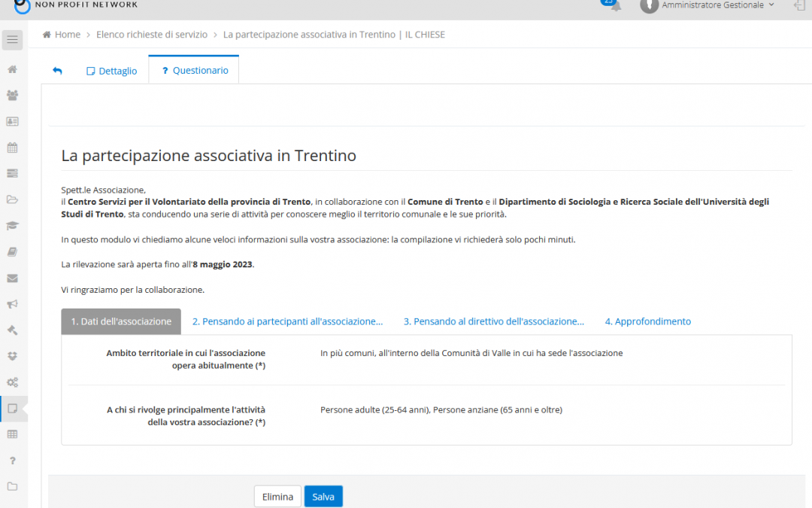Screen dimensions: 812x508
Task: Click the 'Spett.le Associazione,' greeting text
Action: [x=104, y=190]
